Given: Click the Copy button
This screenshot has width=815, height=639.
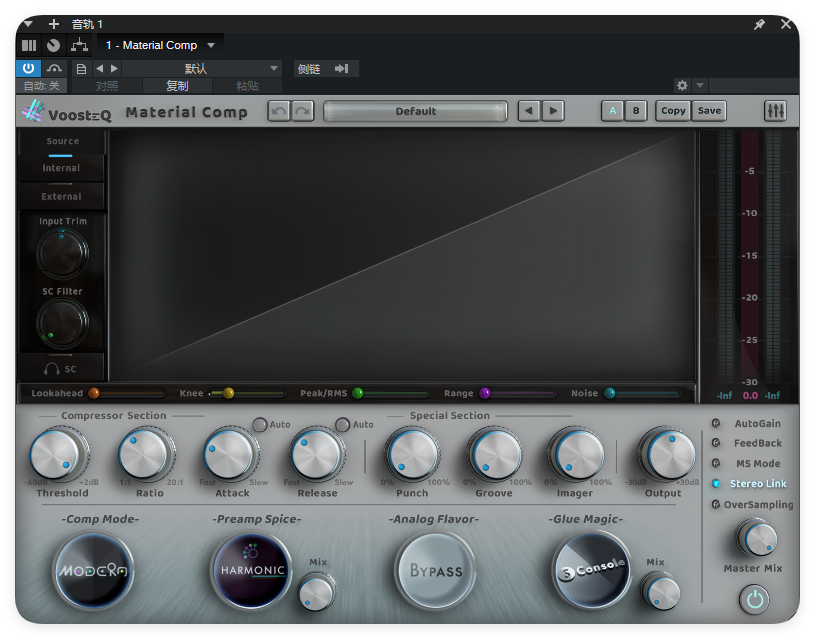Looking at the screenshot, I should [x=673, y=111].
